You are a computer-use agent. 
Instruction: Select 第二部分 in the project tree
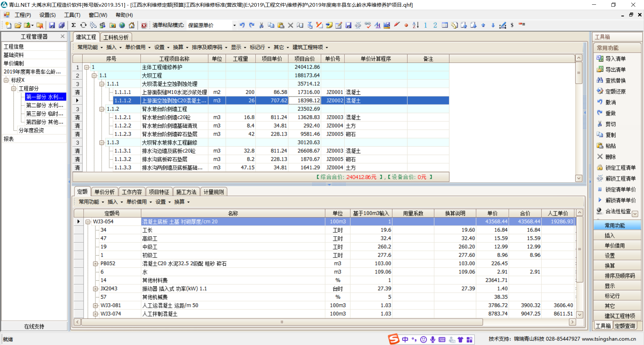[45, 105]
